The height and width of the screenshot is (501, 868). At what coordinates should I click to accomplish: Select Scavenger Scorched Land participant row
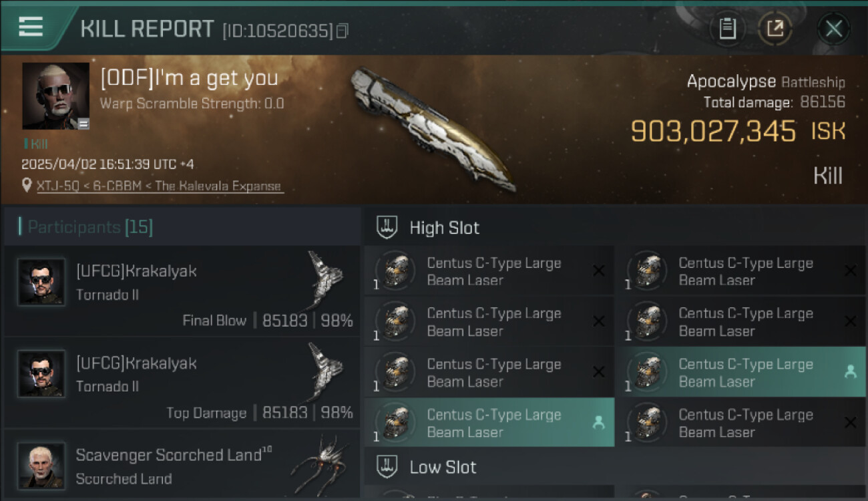click(x=182, y=464)
